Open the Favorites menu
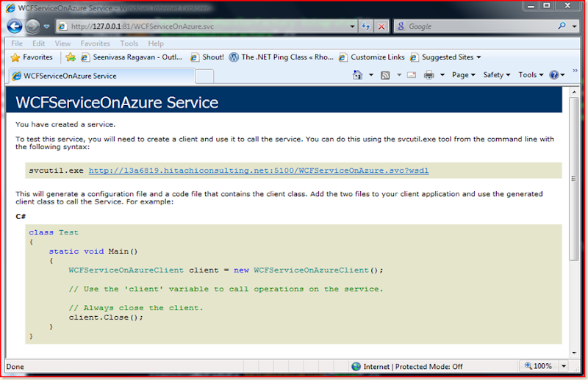 click(96, 43)
